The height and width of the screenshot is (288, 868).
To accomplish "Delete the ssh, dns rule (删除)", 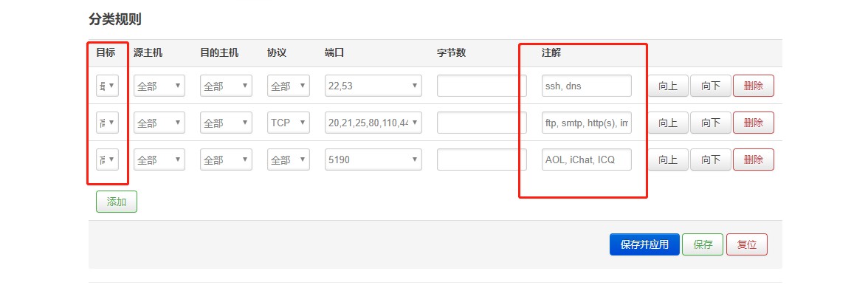I will click(x=754, y=86).
